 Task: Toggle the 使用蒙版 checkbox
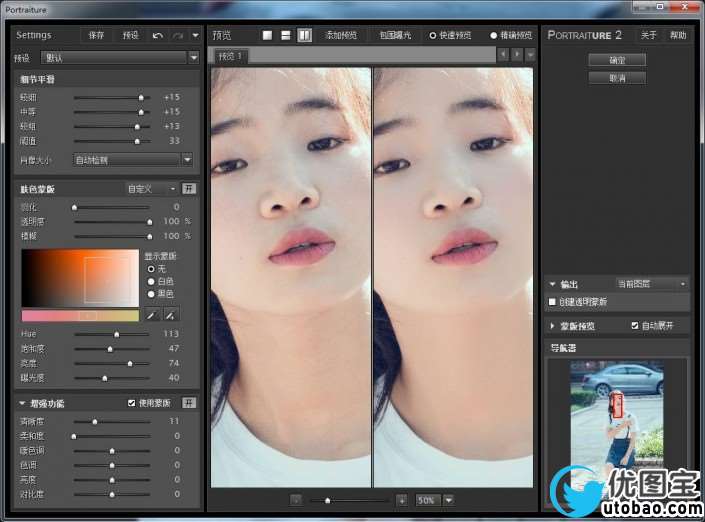click(131, 403)
